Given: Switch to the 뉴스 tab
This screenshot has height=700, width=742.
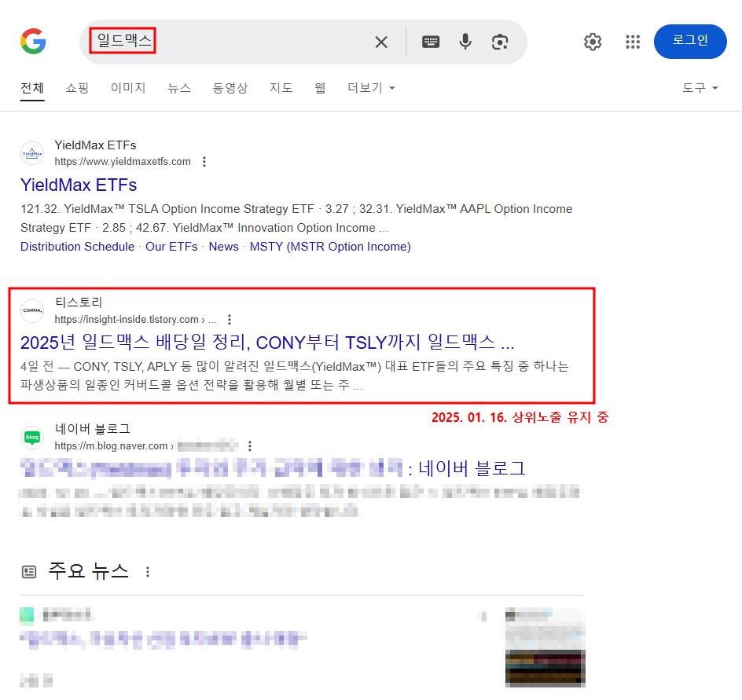Looking at the screenshot, I should [x=179, y=88].
